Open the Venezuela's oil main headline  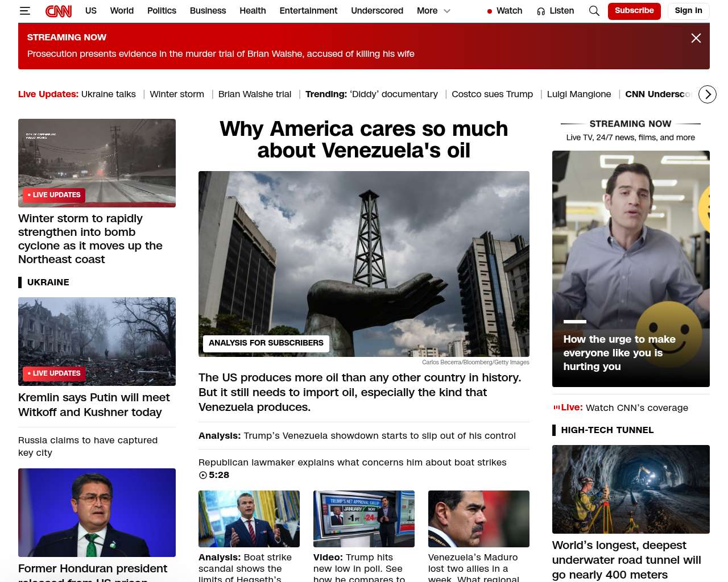coord(364,140)
